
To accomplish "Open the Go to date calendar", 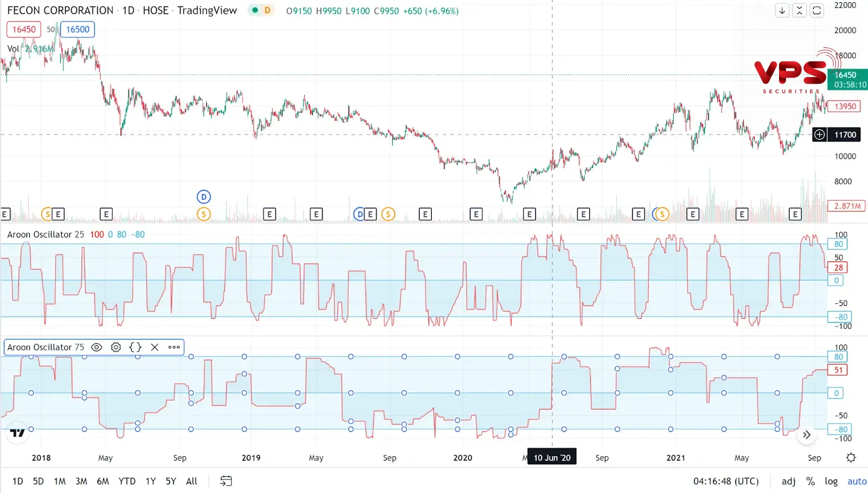I will coord(226,481).
